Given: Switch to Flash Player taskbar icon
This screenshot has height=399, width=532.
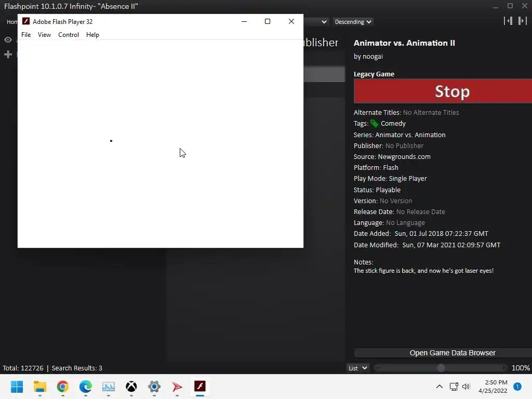Looking at the screenshot, I should 200,387.
